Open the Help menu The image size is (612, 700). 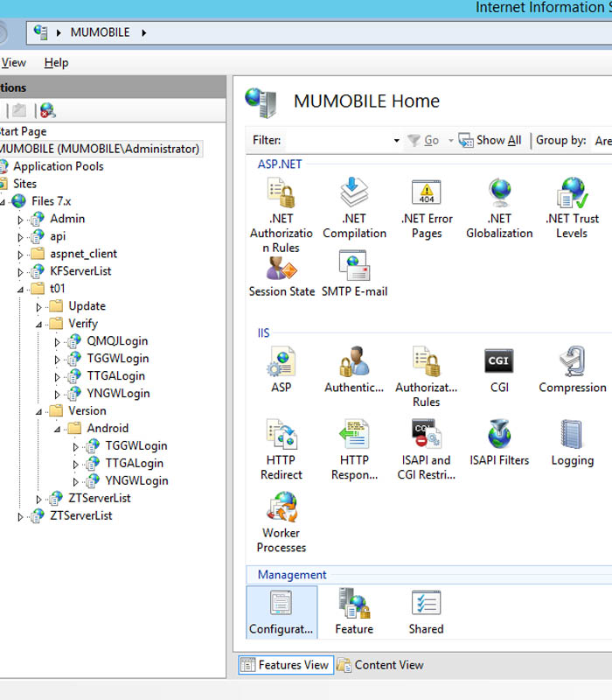click(x=56, y=62)
